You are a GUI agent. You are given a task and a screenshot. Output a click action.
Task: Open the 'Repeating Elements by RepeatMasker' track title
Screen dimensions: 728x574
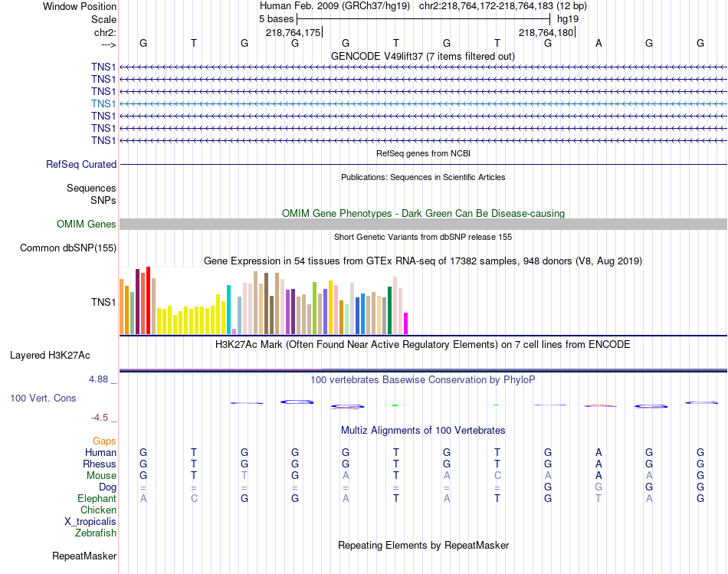coord(423,545)
